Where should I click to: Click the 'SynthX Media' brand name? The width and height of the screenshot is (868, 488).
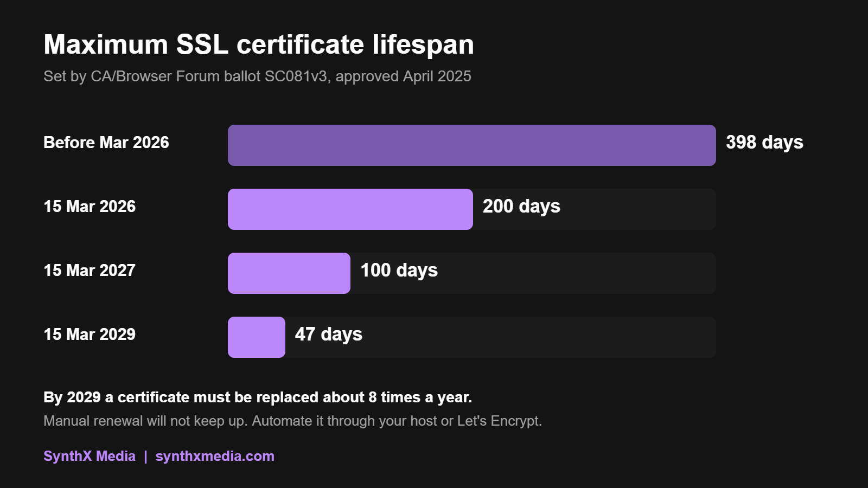point(90,457)
